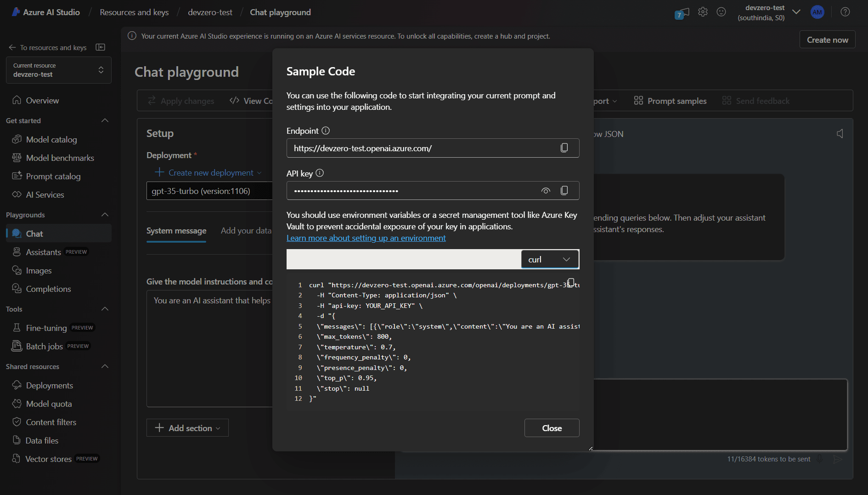868x495 pixels.
Task: Collapse the resources navigation pane
Action: pyautogui.click(x=101, y=47)
